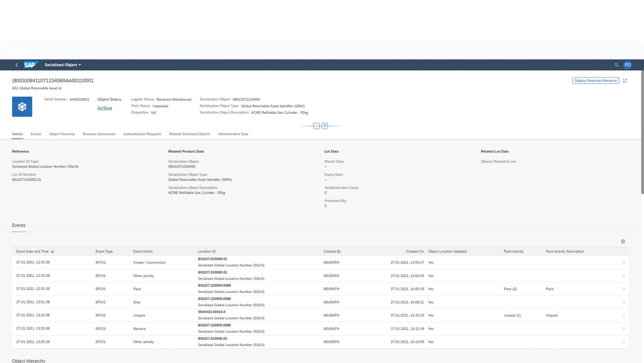Screen dimensions: 644x363
Task: Open details chevron for Unpack event row
Action: pos(624,315)
